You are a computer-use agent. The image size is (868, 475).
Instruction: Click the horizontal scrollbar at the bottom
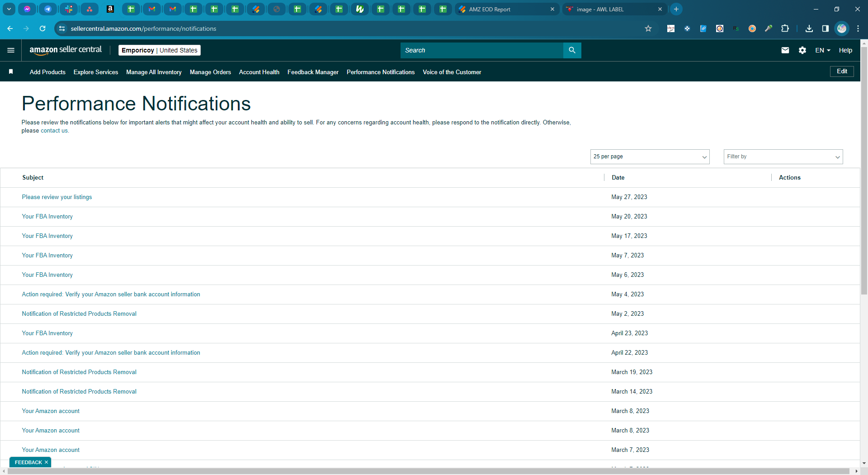(x=428, y=471)
